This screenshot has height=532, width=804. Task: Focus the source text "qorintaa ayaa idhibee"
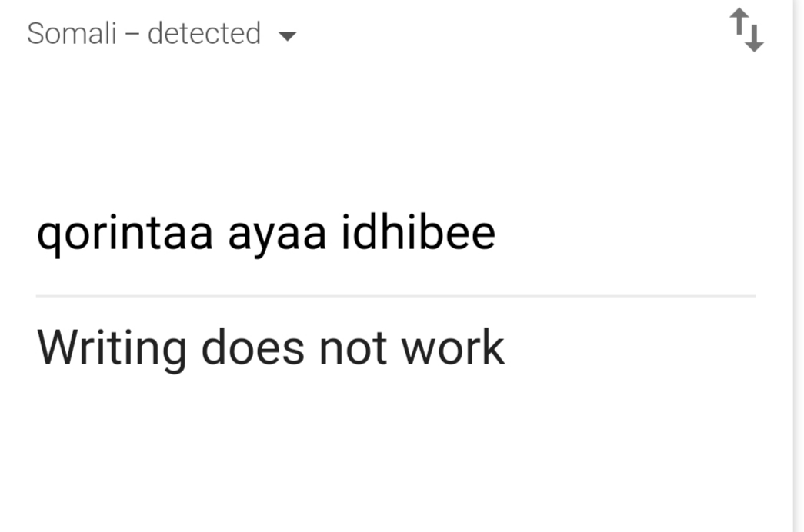(x=265, y=234)
